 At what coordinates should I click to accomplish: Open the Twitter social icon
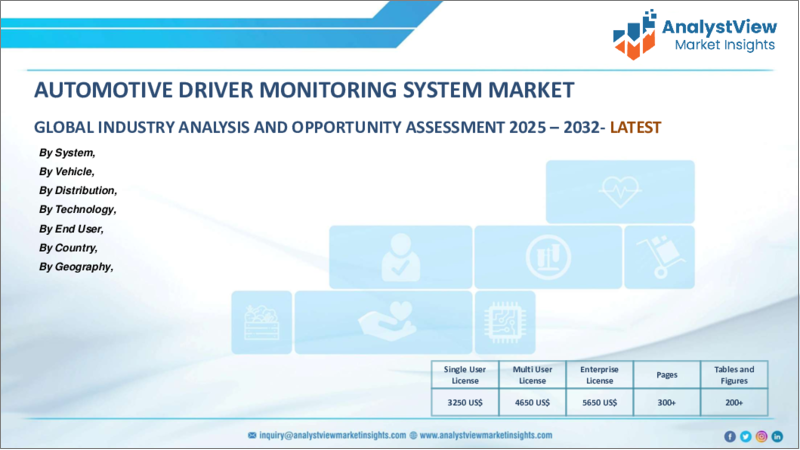click(745, 436)
